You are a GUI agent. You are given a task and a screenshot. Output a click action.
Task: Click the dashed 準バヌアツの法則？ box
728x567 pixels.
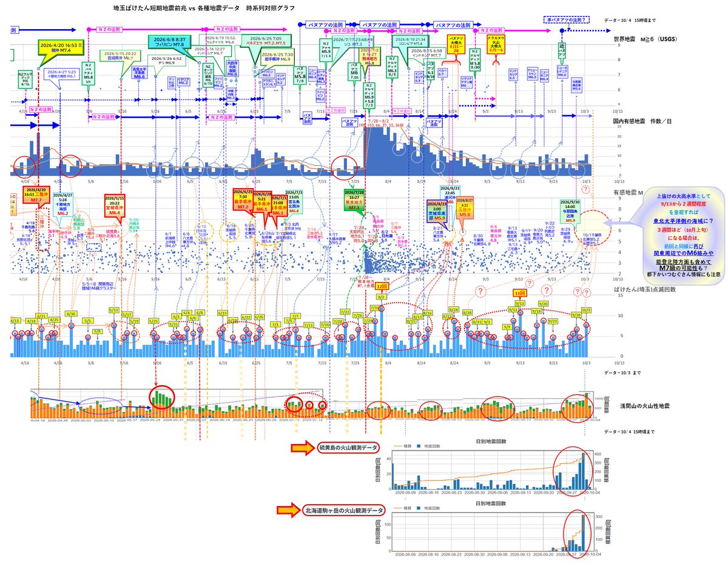click(x=567, y=20)
